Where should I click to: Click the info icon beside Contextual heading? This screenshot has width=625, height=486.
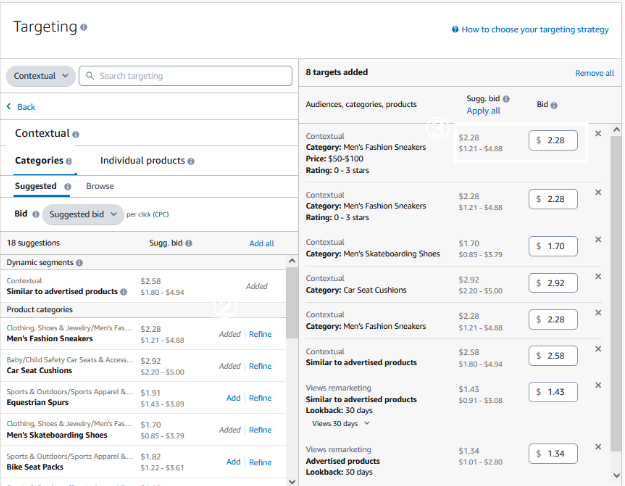(x=76, y=134)
